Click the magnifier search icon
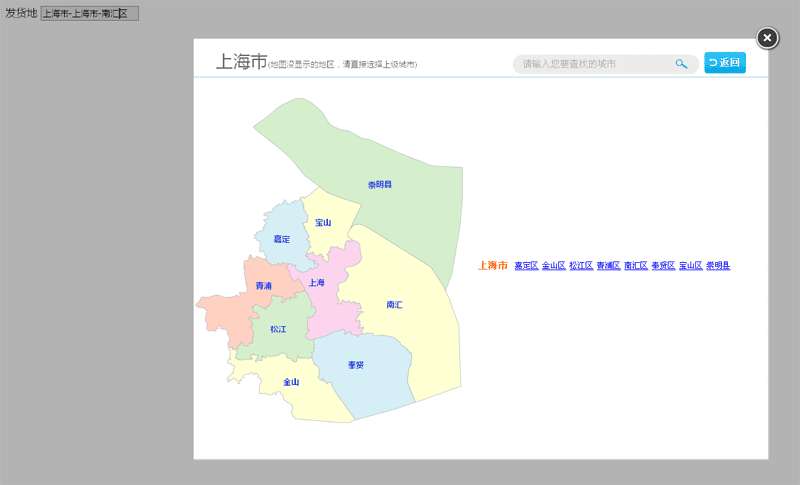This screenshot has width=800, height=485. 681,64
